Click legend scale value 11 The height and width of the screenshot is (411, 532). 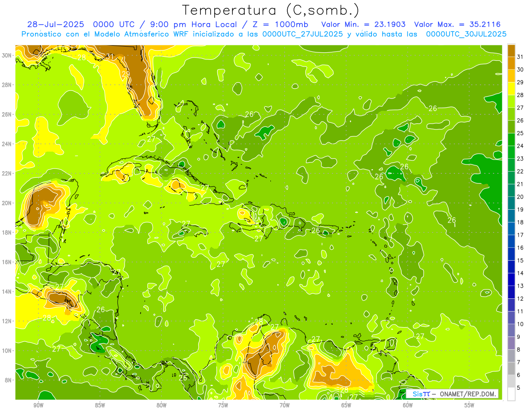[520, 311]
